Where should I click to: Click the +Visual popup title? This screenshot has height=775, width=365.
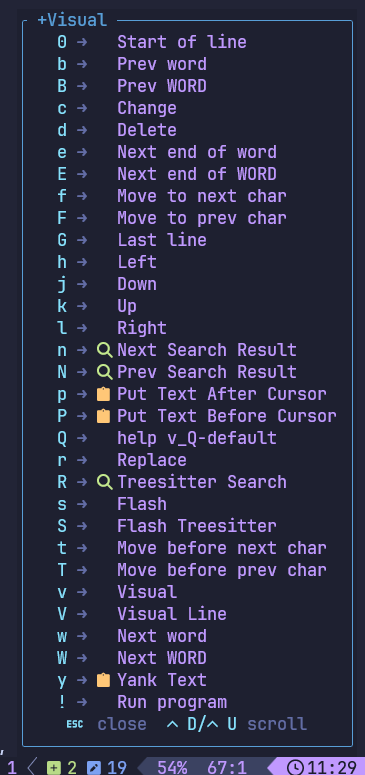pos(72,20)
